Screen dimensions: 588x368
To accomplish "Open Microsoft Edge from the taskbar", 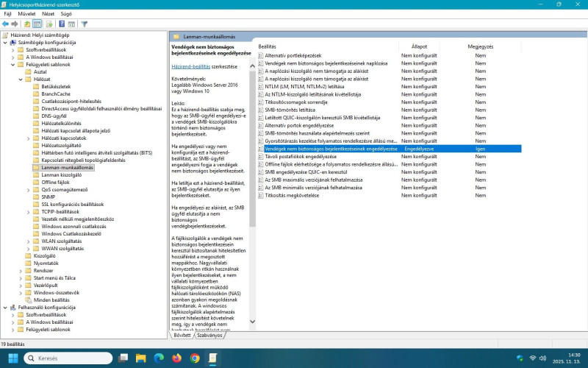I will (x=159, y=358).
